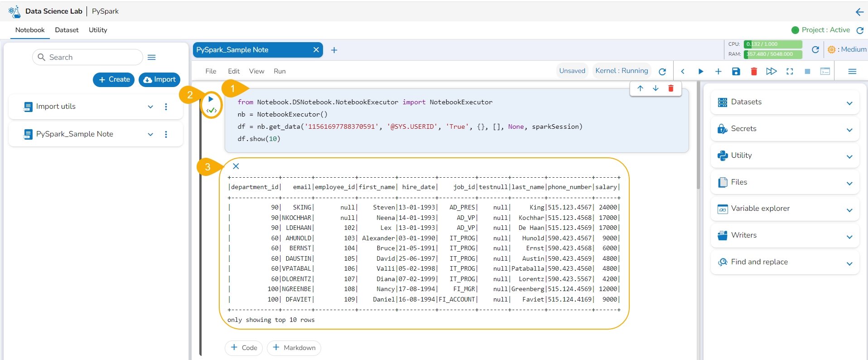Go back using the top-right arrow

(859, 12)
